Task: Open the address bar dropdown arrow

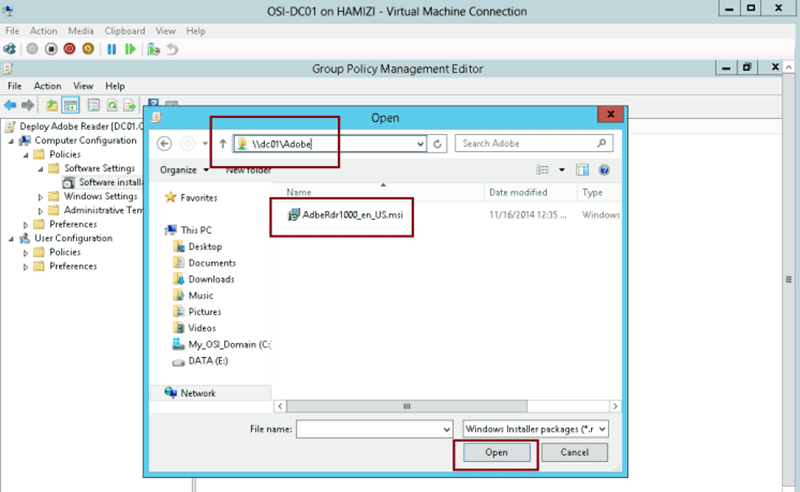Action: point(420,144)
